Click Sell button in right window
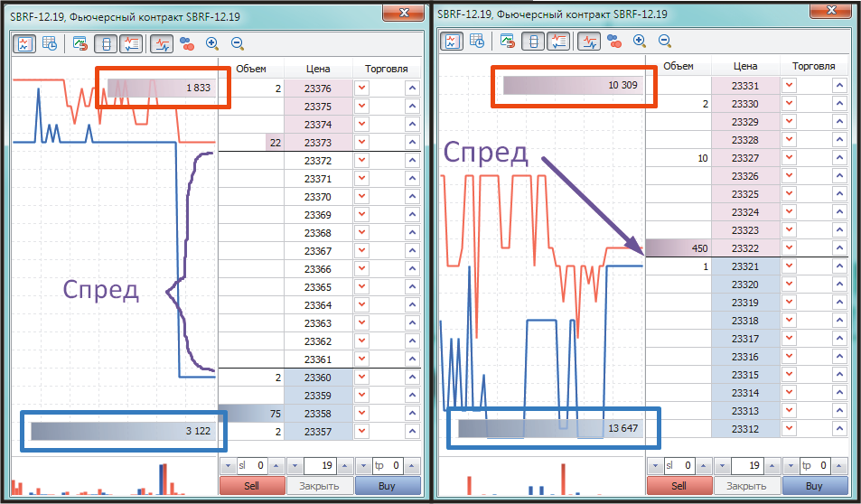This screenshot has width=861, height=504. 679,486
